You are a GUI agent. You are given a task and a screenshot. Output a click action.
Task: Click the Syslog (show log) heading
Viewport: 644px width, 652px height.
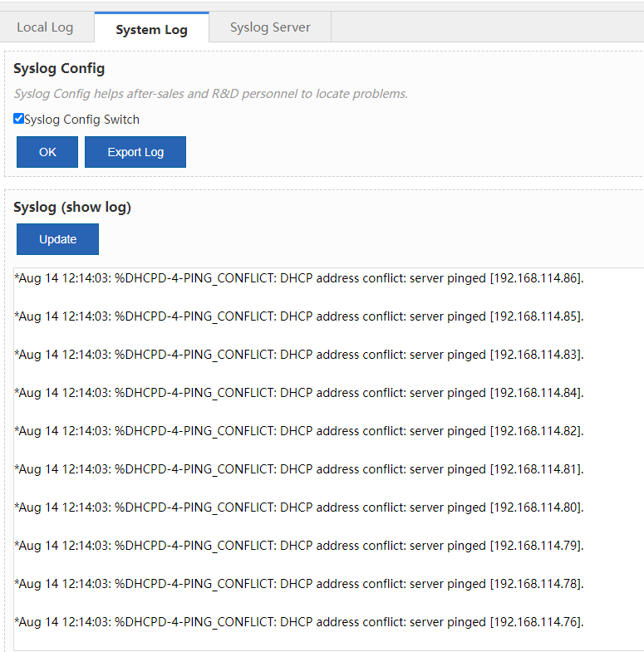click(72, 207)
